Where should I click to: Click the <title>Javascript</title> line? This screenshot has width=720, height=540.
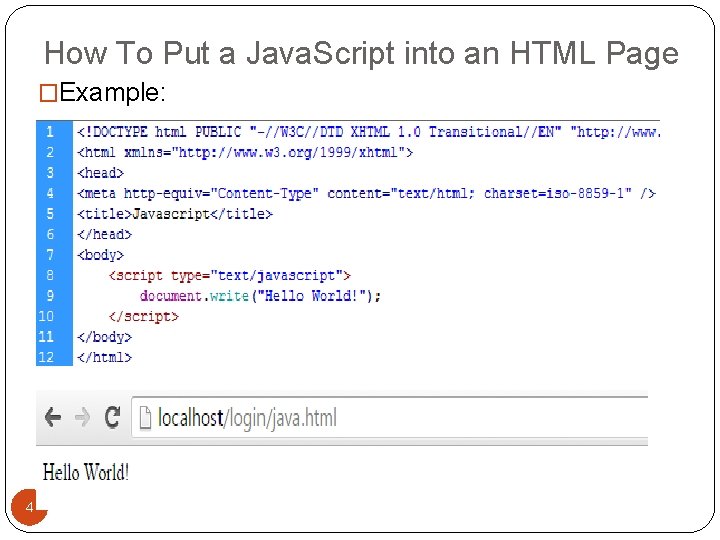click(175, 214)
